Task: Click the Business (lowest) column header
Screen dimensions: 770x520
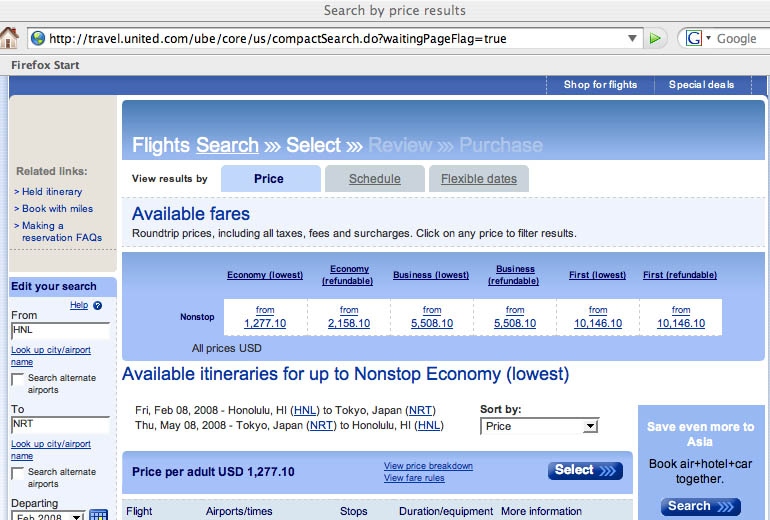Action: point(431,275)
